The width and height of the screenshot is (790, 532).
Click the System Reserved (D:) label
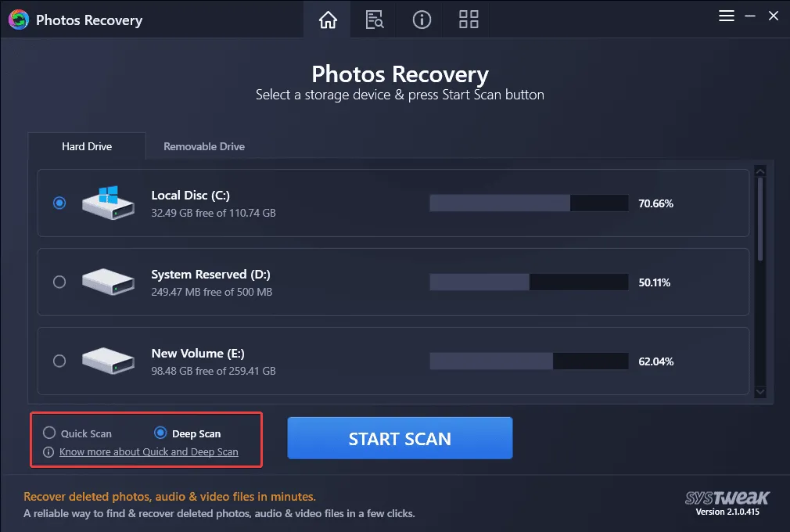pyautogui.click(x=210, y=275)
